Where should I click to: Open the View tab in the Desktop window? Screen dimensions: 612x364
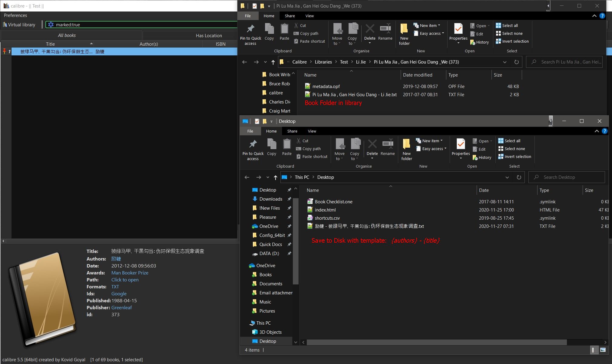click(x=312, y=131)
